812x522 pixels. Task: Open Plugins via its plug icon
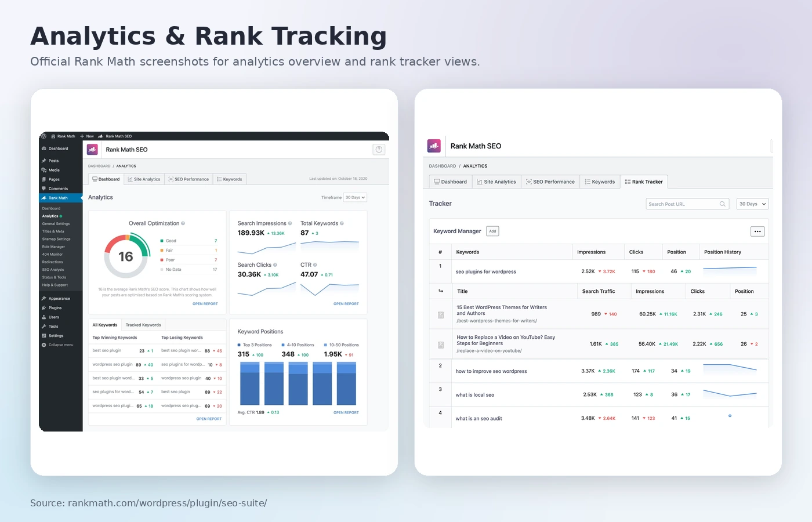44,308
